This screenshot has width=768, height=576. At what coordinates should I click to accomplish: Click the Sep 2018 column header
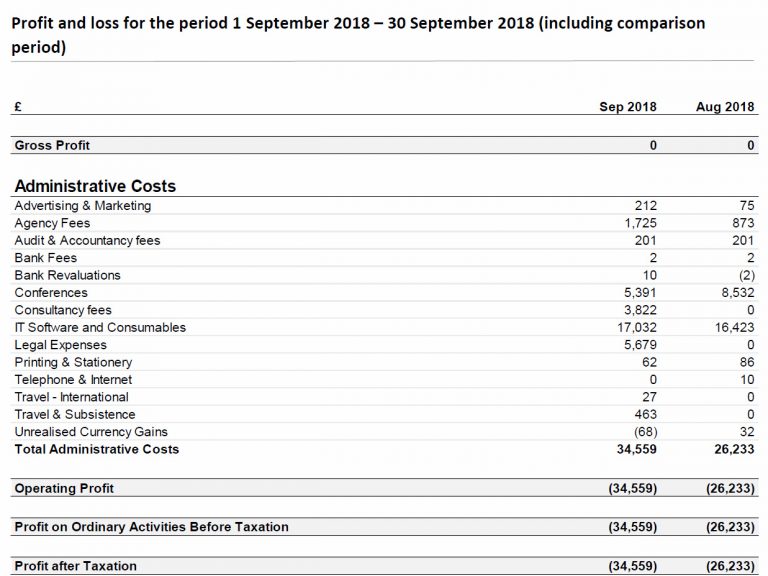627,107
